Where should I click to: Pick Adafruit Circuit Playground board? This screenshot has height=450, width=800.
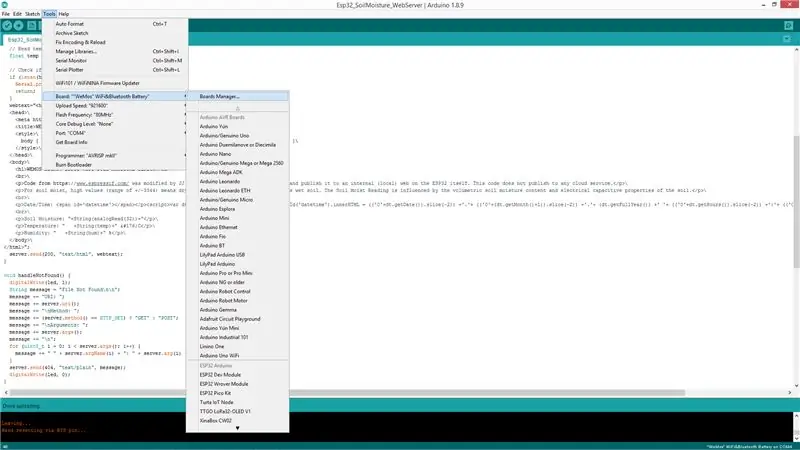click(237, 319)
